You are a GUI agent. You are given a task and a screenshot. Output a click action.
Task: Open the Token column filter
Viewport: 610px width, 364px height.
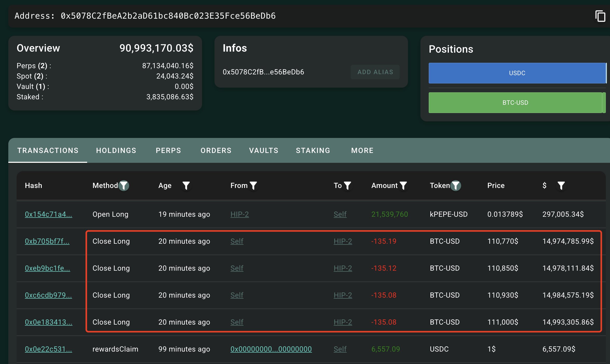(x=456, y=186)
